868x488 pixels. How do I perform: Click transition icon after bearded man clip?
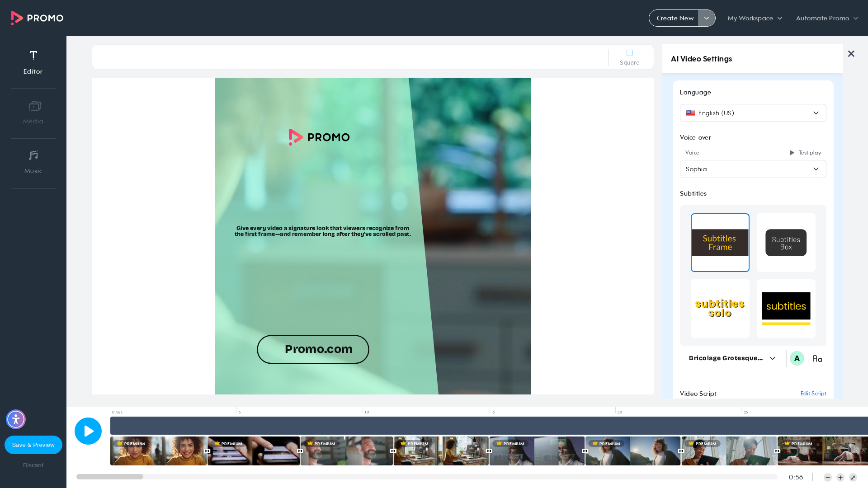click(393, 451)
